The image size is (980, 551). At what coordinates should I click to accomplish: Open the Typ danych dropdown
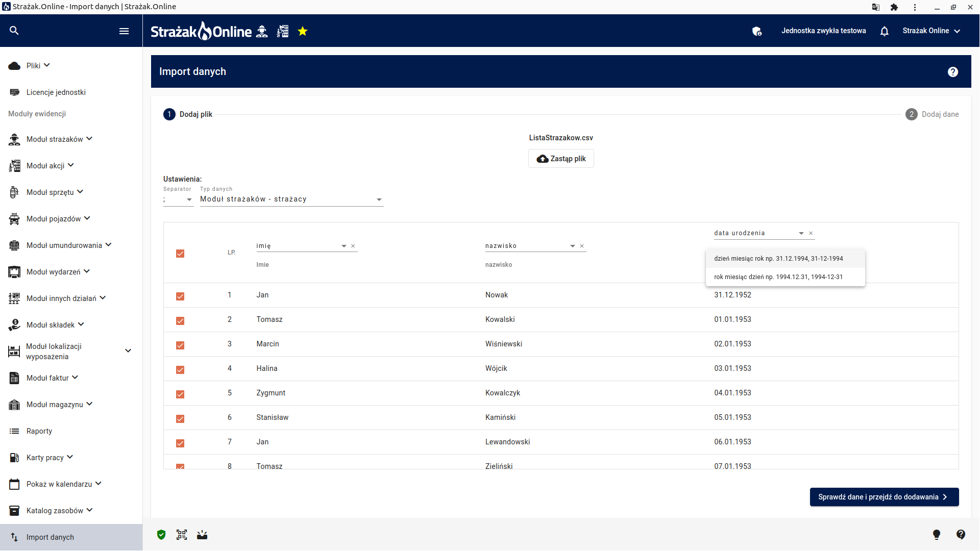pyautogui.click(x=291, y=199)
